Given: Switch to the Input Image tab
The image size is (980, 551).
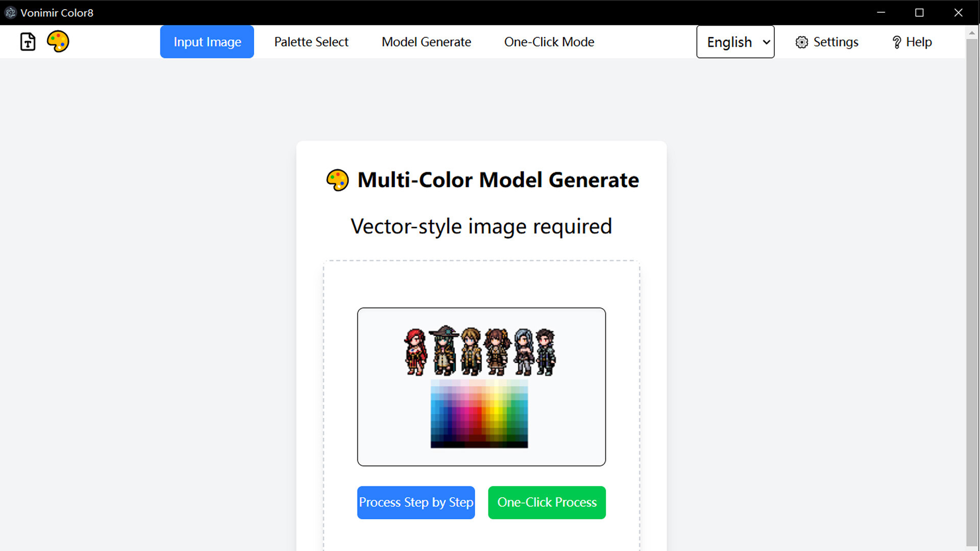Looking at the screenshot, I should point(207,42).
